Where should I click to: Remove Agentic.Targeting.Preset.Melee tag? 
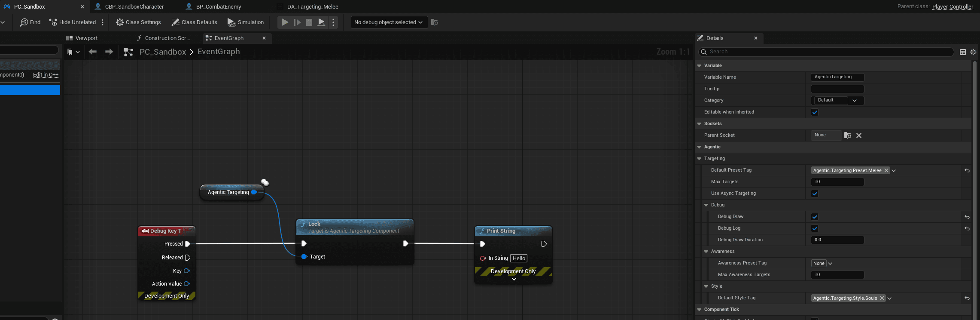pyautogui.click(x=886, y=170)
